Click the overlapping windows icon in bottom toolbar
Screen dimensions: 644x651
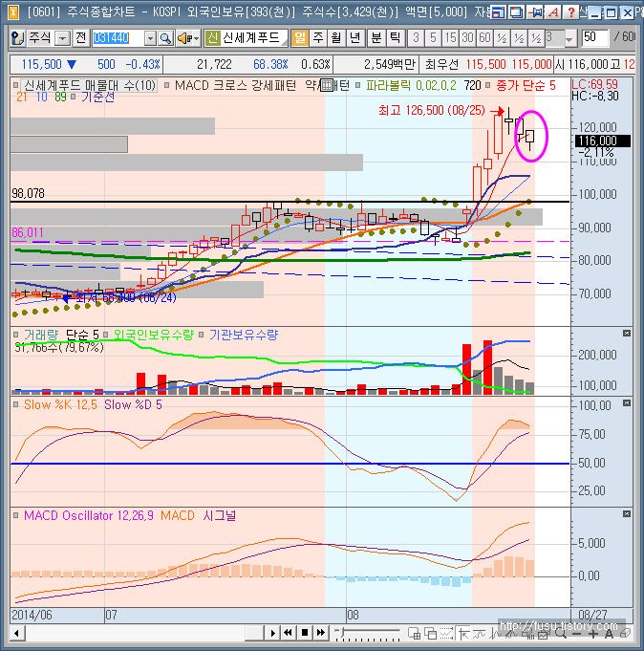tap(430, 633)
